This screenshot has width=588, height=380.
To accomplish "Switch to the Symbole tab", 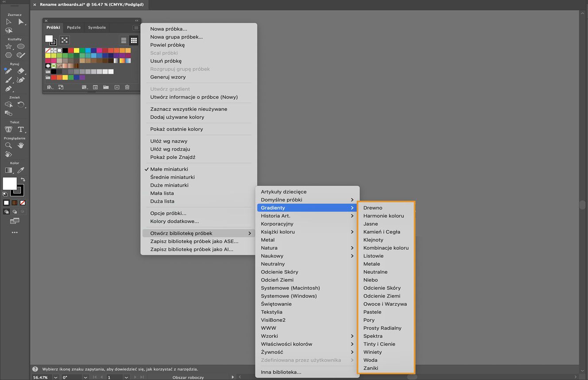I will (97, 27).
